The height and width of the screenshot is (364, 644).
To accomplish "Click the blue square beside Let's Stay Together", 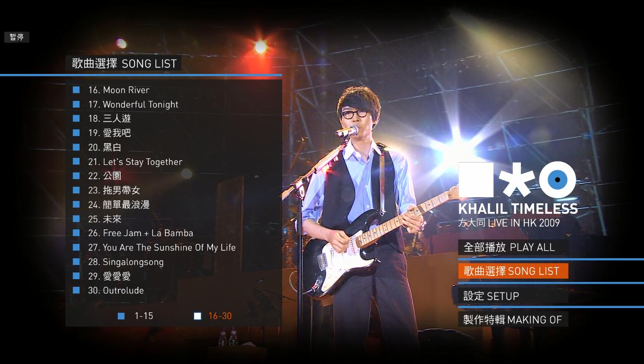I will [x=76, y=161].
